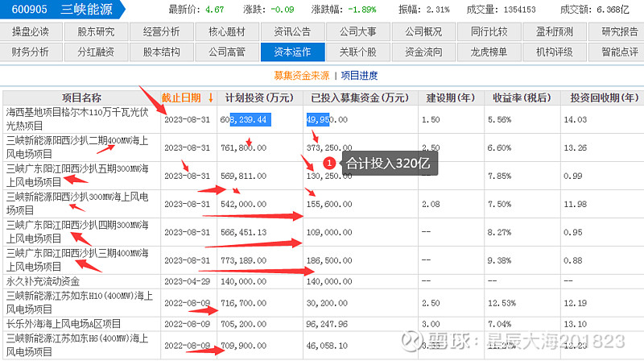The width and height of the screenshot is (644, 361).
Task: Click the 振幅 2.31% value
Action: pyautogui.click(x=438, y=10)
